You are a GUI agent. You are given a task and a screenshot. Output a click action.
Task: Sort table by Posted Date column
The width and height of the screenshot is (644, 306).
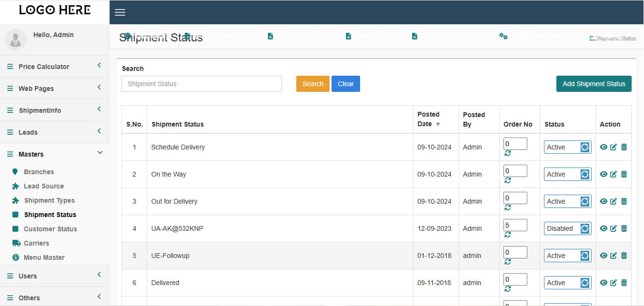tap(429, 119)
